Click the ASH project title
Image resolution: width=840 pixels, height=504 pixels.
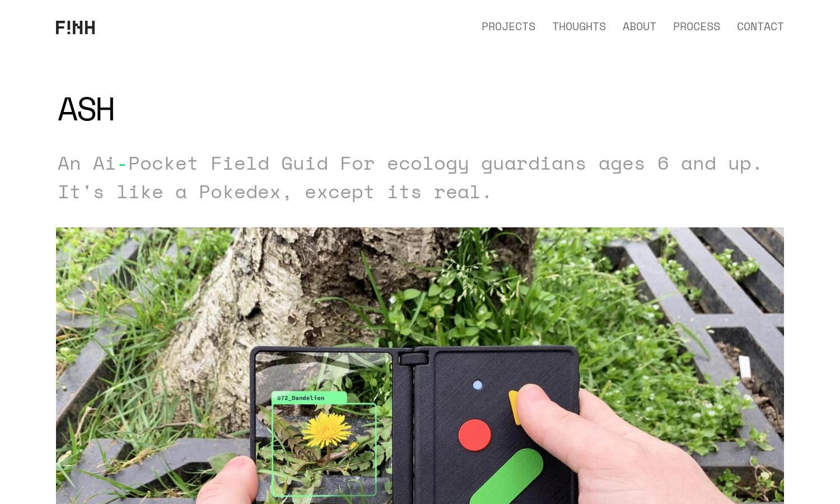86,109
